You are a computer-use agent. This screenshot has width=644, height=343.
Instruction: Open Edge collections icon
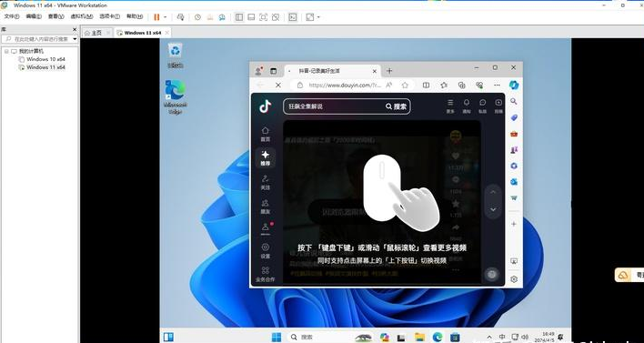(462, 85)
